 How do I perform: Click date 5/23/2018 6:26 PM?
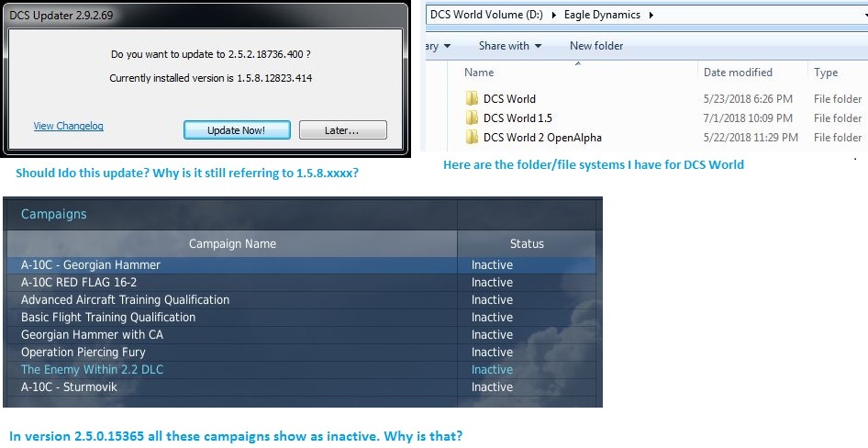click(x=748, y=99)
